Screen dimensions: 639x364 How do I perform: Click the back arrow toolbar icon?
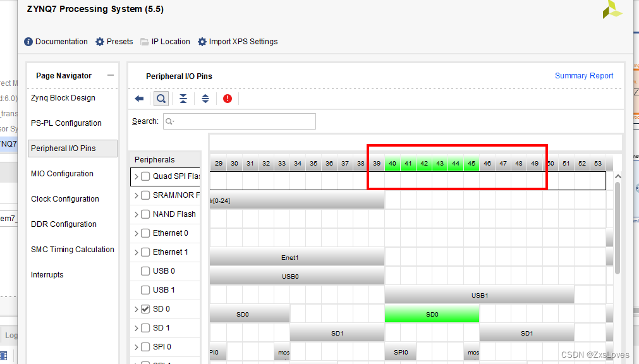click(140, 99)
